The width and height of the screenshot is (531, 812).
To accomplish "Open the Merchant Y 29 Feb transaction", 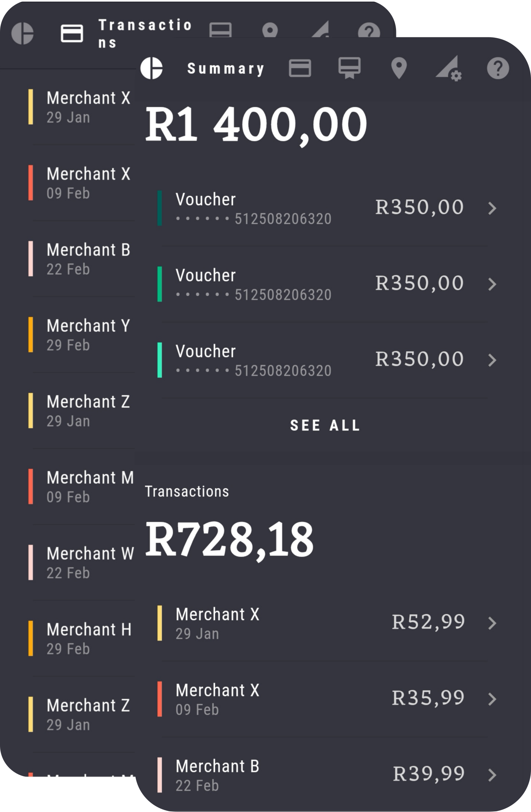I will 88,335.
